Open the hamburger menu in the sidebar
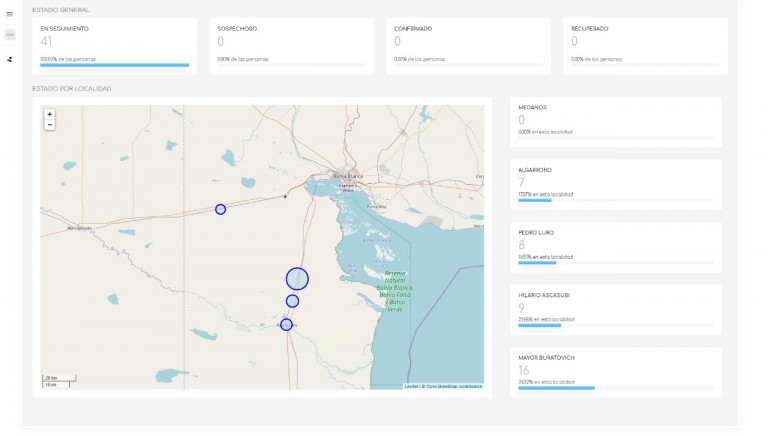 [x=10, y=14]
